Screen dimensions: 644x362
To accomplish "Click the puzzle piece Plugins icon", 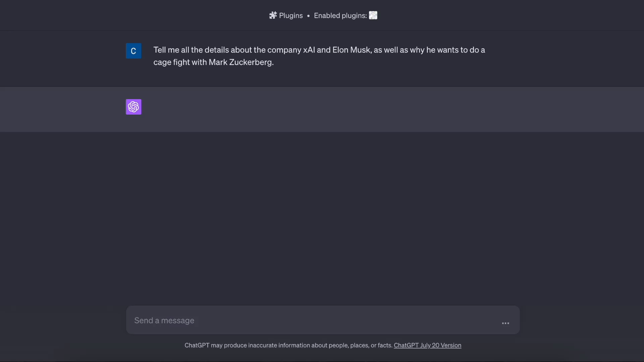I will point(273,15).
